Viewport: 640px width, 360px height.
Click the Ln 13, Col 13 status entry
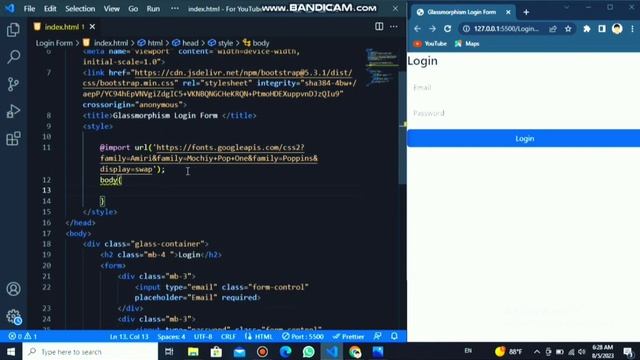pyautogui.click(x=129, y=337)
